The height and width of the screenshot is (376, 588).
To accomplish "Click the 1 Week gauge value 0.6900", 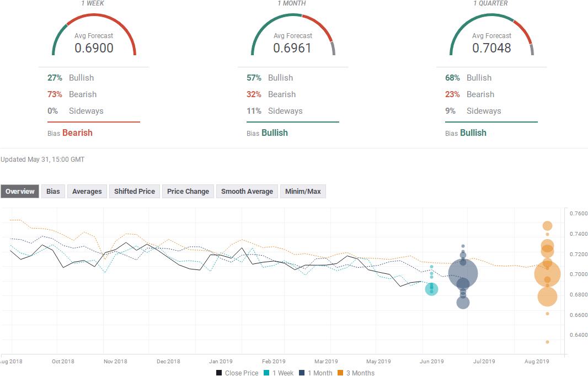I will (x=94, y=48).
